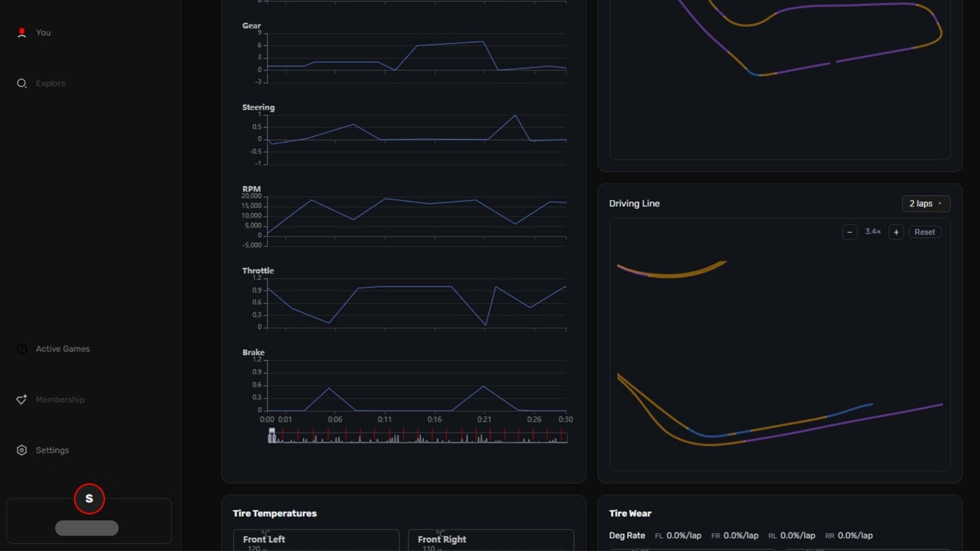Viewport: 980px width, 551px height.
Task: Go to Explore menu item
Action: pos(51,83)
